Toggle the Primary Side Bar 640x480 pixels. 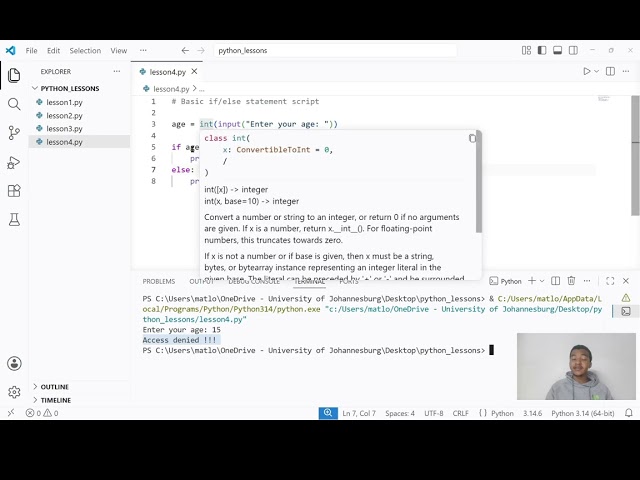542,51
